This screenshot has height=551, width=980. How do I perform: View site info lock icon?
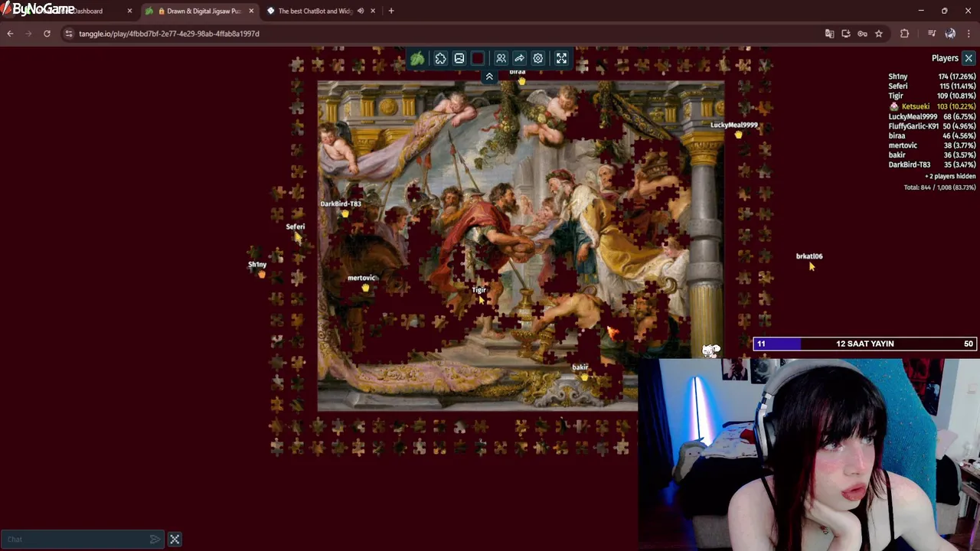[68, 34]
